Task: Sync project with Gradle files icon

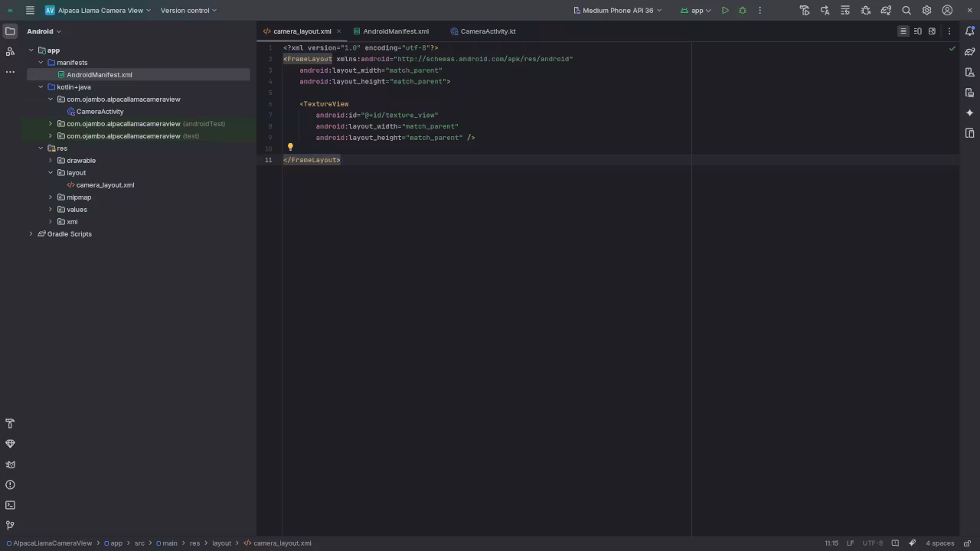Action: (886, 10)
